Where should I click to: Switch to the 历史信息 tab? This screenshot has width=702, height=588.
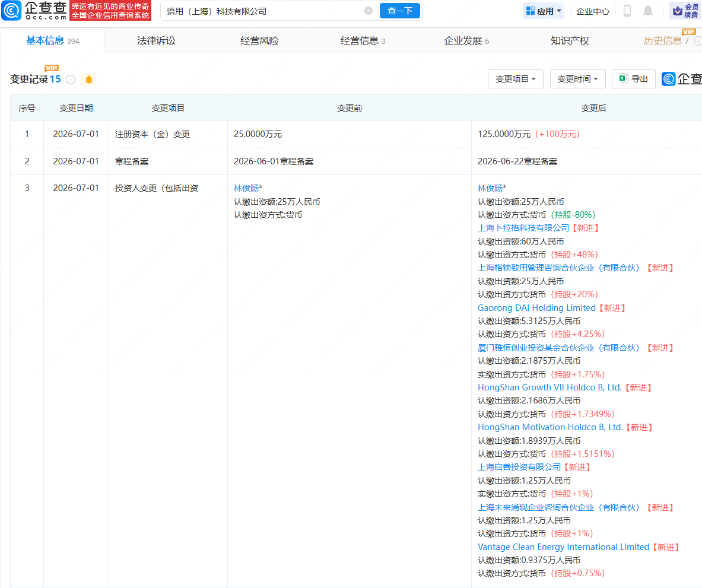[666, 41]
